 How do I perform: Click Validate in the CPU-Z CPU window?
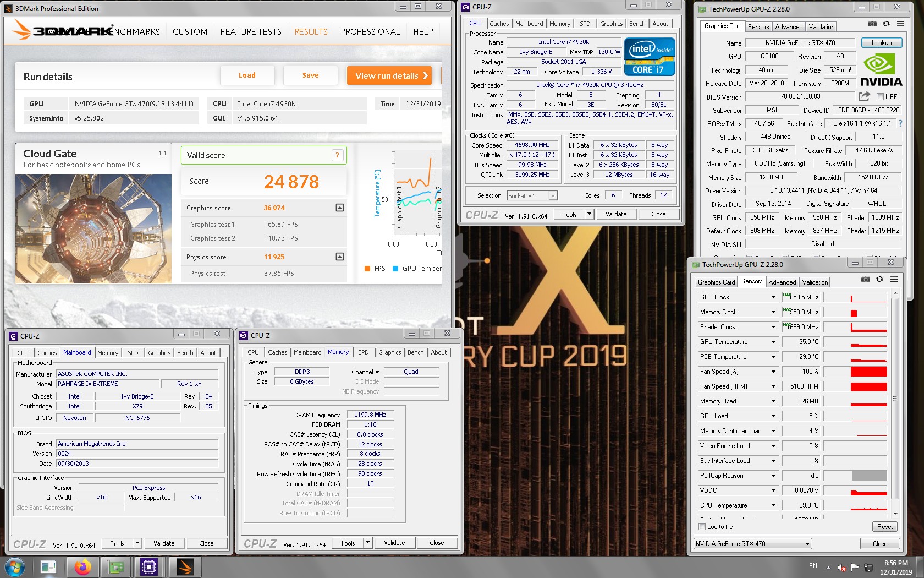[x=616, y=214]
